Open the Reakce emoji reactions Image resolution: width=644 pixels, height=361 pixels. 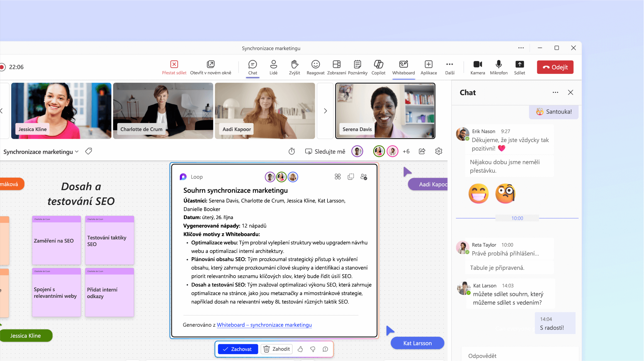click(x=315, y=67)
